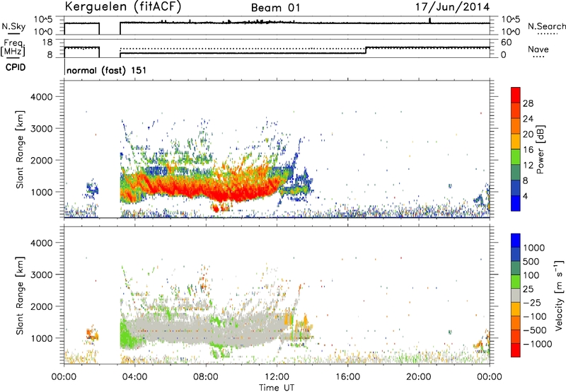Image resolution: width=566 pixels, height=392 pixels.
Task: Click the 'Freq. [MHz]' label
Action: coord(13,48)
